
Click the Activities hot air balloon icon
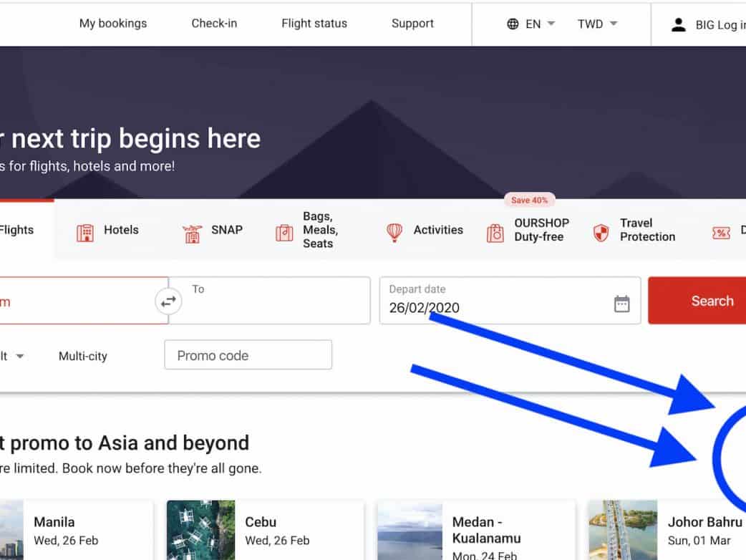pyautogui.click(x=394, y=232)
